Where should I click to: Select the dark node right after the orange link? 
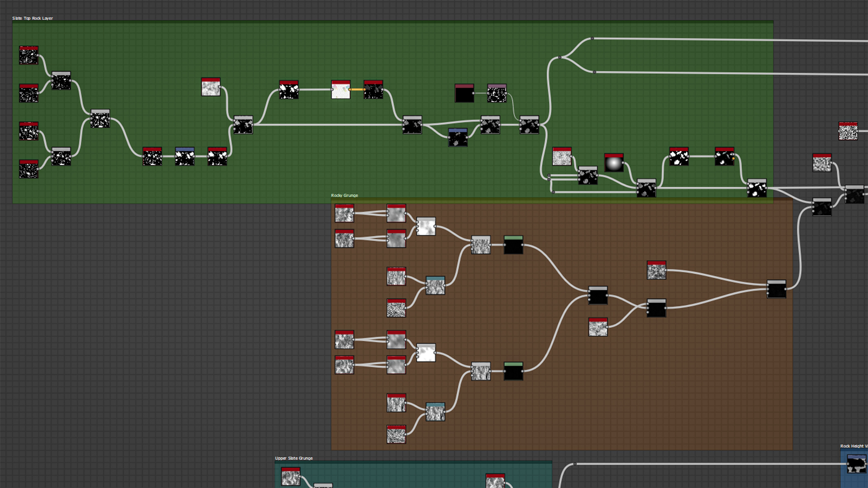click(x=373, y=89)
